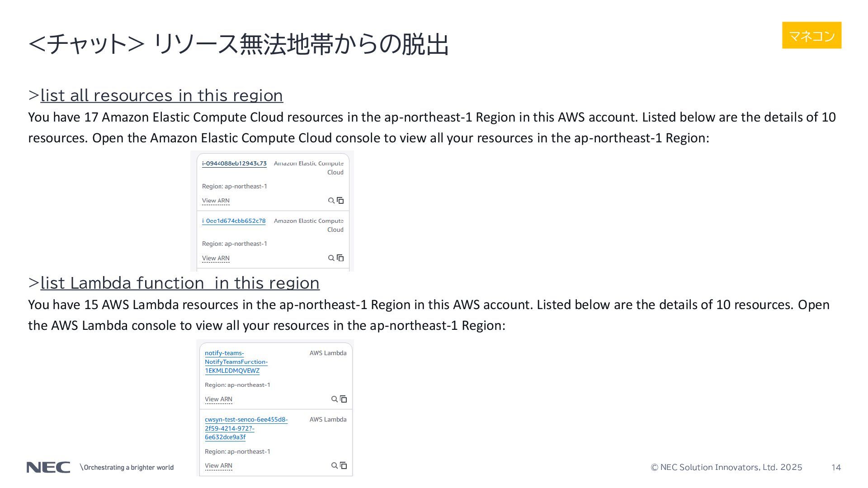Click magnifier icon on i-0944088eb12943c73 card
This screenshot has width=868, height=488.
(x=331, y=201)
